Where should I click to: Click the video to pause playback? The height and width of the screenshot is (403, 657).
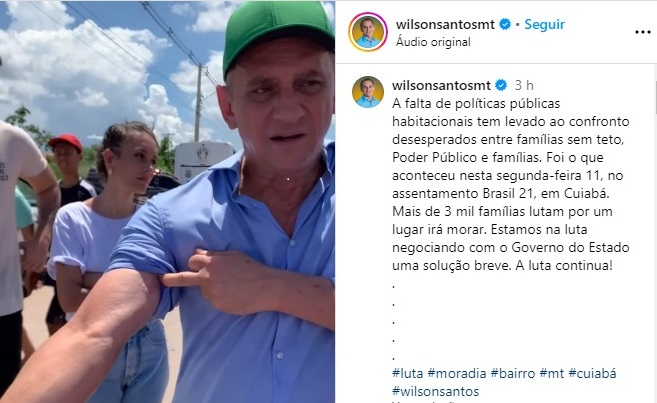pyautogui.click(x=167, y=202)
